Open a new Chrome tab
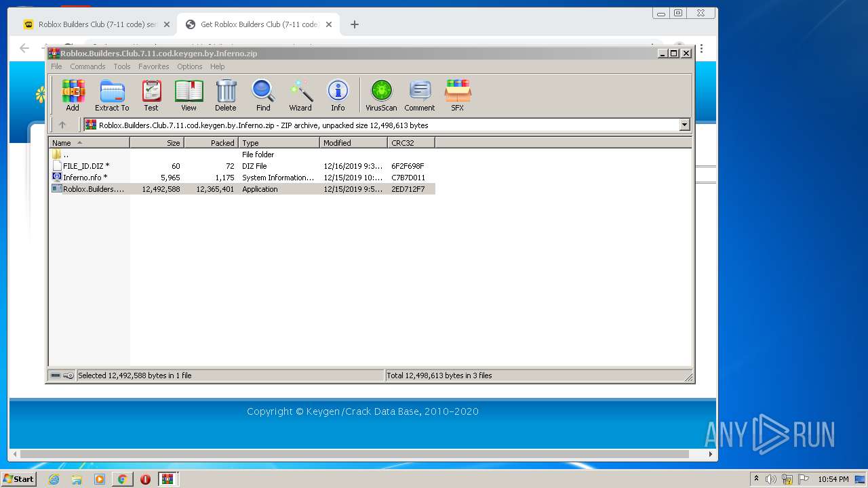The width and height of the screenshot is (868, 488). 354,24
